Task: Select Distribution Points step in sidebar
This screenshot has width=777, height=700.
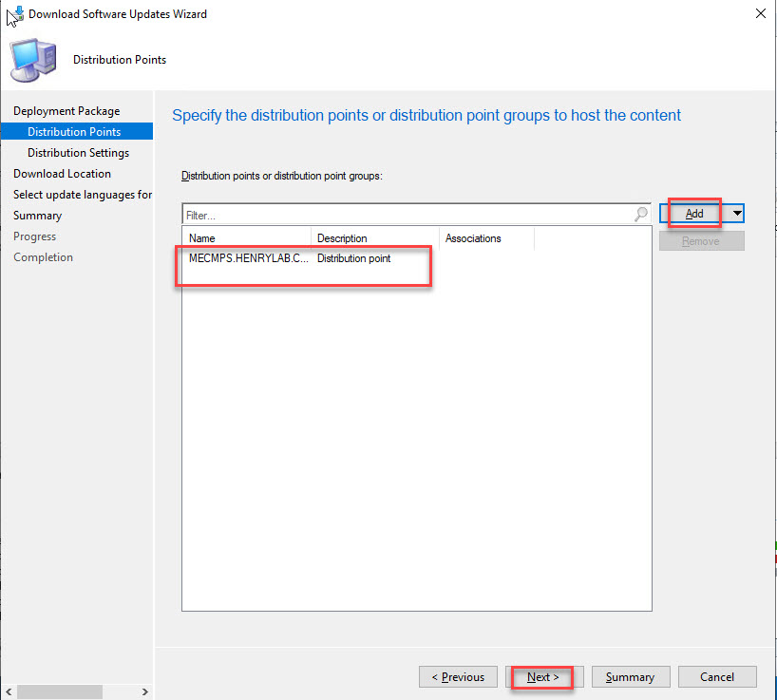Action: [74, 132]
